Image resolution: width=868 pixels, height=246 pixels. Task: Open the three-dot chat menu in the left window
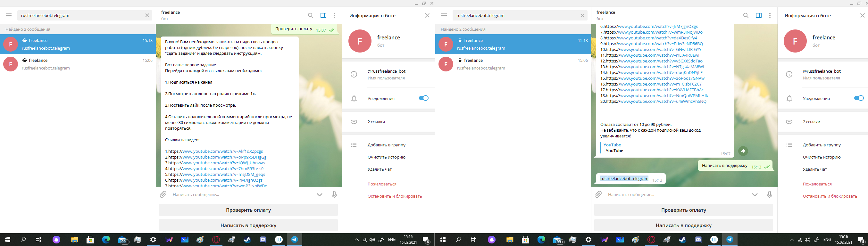335,15
